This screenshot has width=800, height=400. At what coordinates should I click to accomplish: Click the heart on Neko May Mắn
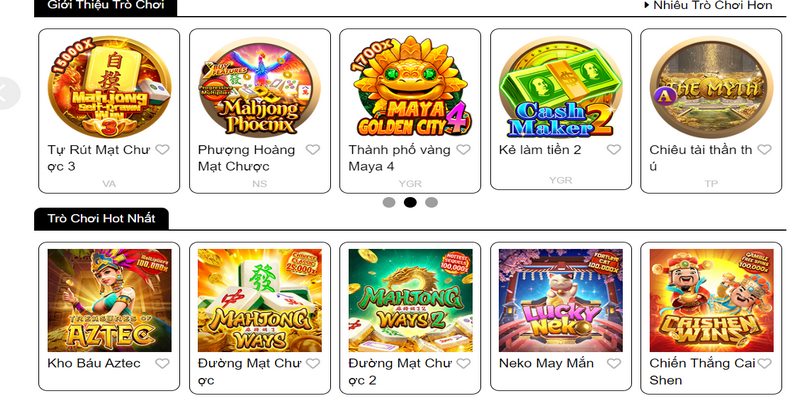pos(614,363)
